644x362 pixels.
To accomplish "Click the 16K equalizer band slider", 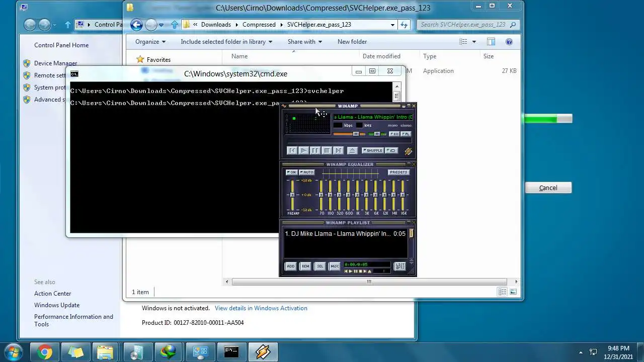I will 403,195.
